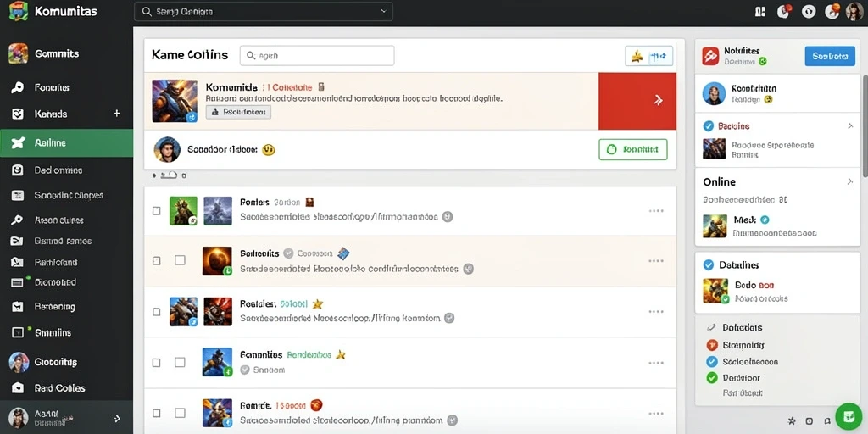Click the green outlined button in the user row

[632, 149]
